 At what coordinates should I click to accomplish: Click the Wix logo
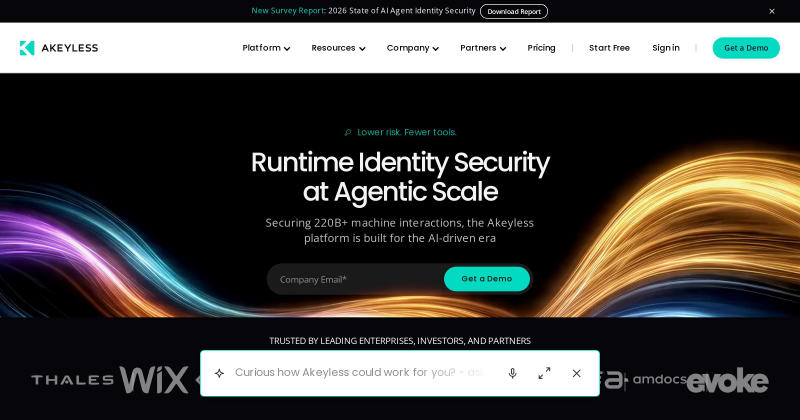click(154, 380)
